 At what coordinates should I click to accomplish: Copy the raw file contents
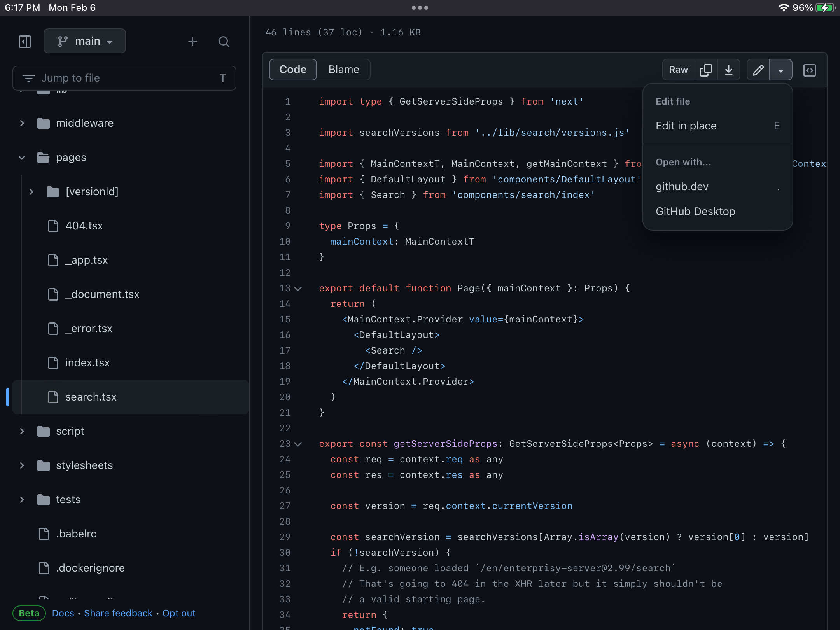pyautogui.click(x=706, y=70)
